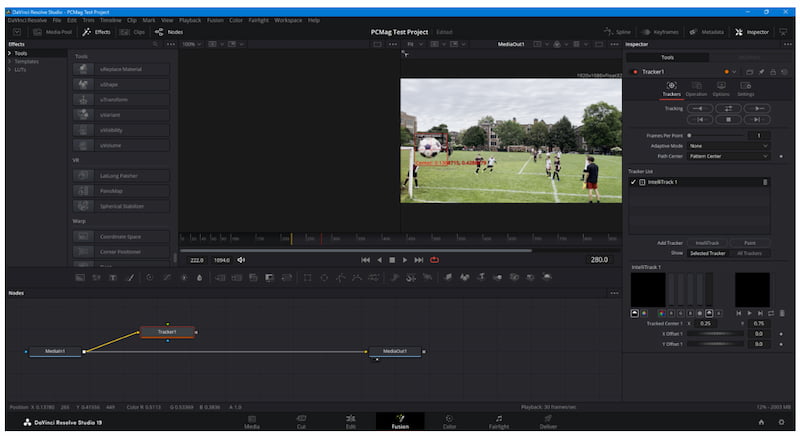The height and width of the screenshot is (436, 800).
Task: Open the 100% viewer zoom dropdown
Action: click(x=191, y=44)
